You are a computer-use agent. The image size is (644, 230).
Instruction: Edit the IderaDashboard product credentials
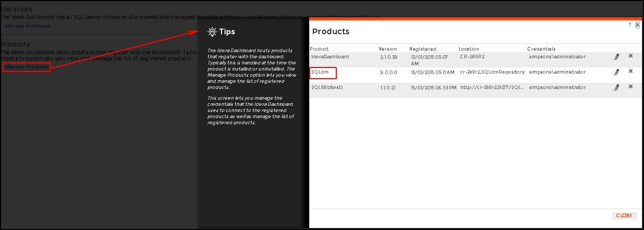pyautogui.click(x=616, y=57)
